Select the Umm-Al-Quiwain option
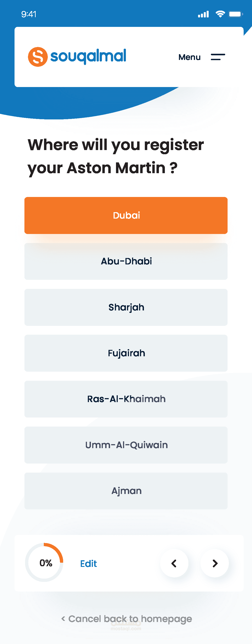This screenshot has width=252, height=644. 126,445
